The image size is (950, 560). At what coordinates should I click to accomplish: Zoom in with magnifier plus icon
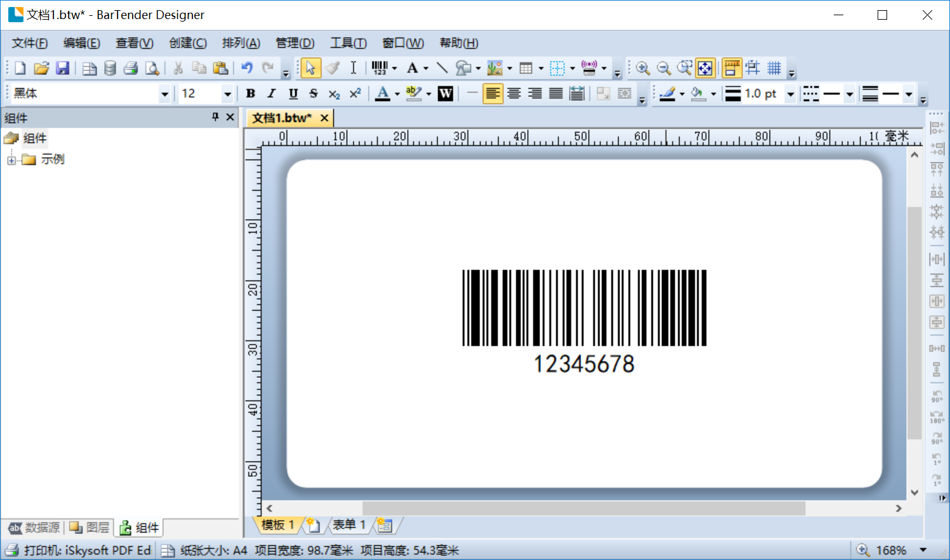(x=643, y=68)
